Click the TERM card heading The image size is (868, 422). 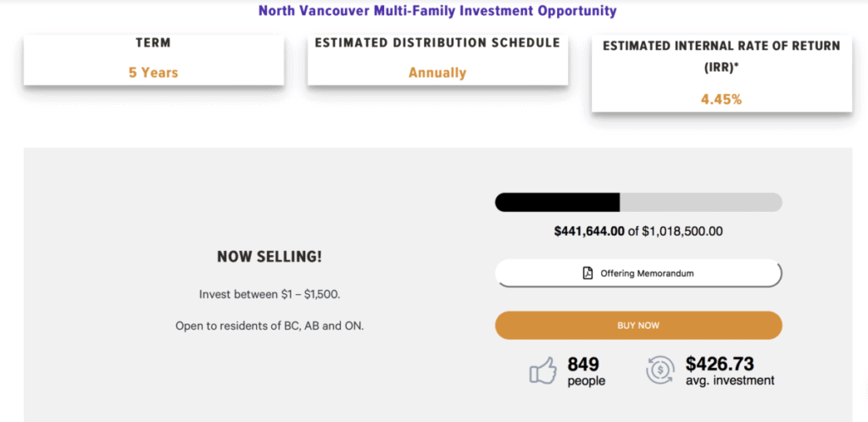point(153,42)
